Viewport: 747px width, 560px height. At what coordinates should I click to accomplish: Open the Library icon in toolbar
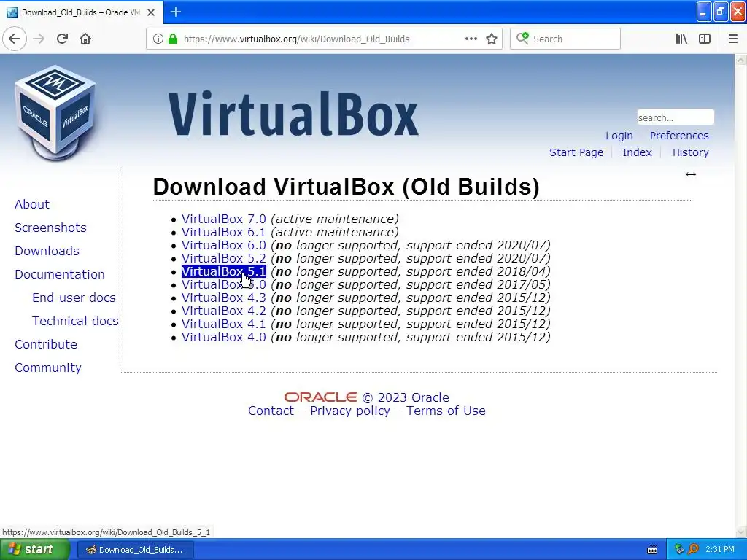coord(681,39)
